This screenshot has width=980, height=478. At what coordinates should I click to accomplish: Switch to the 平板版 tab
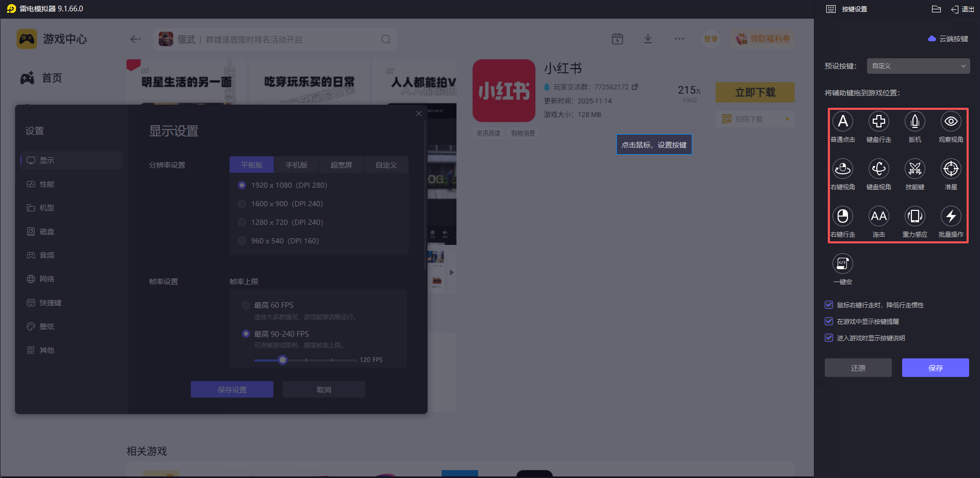pos(252,165)
